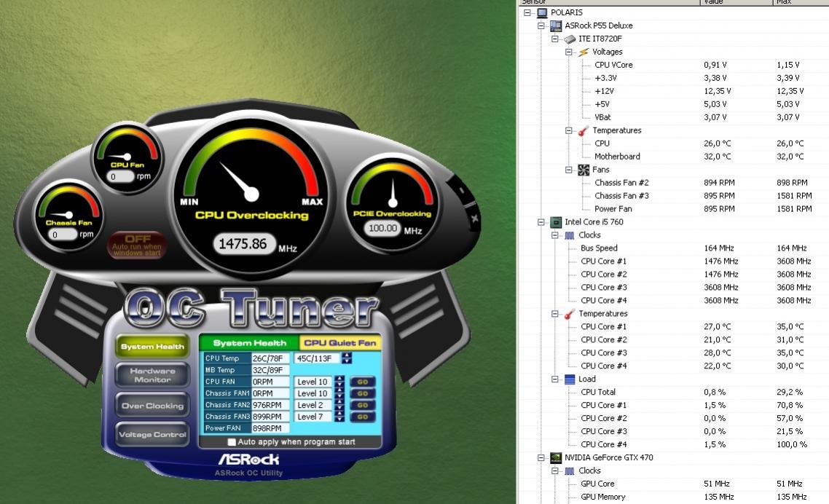Collapse Clocks group under NVIDIA GeForce GTX 470
This screenshot has height=504, width=829.
(x=554, y=470)
